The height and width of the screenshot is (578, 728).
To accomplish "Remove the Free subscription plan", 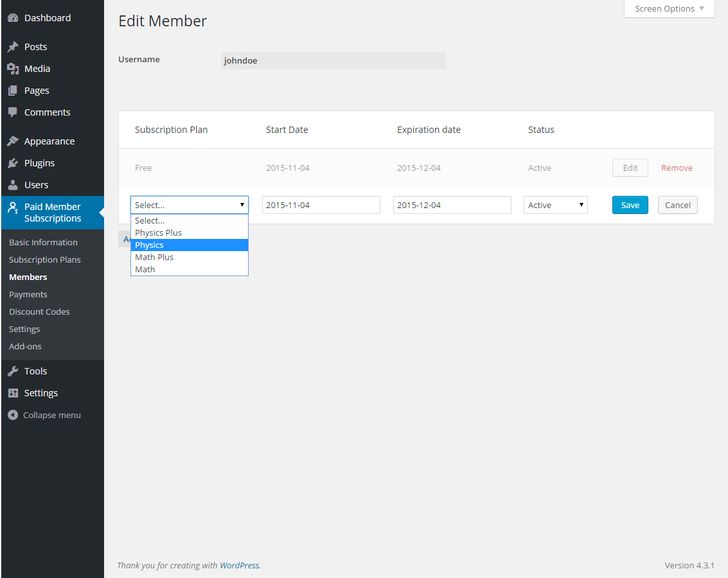I will pyautogui.click(x=677, y=168).
